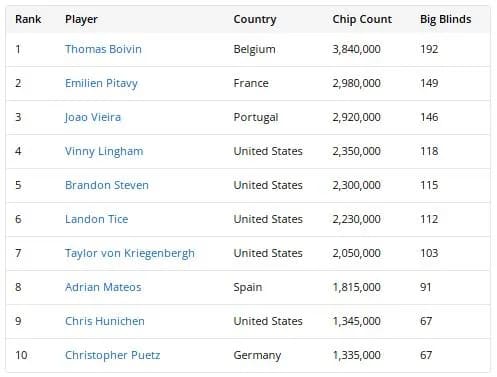Screen dimensions: 497x377
Task: Open Thomas Boivin player link
Action: click(x=103, y=49)
